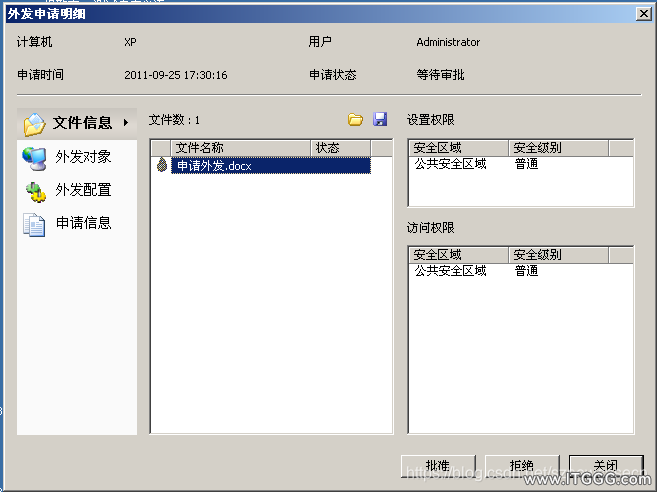Click the folder-with-paper icon beside 文件信息
657x492 pixels.
(x=34, y=124)
